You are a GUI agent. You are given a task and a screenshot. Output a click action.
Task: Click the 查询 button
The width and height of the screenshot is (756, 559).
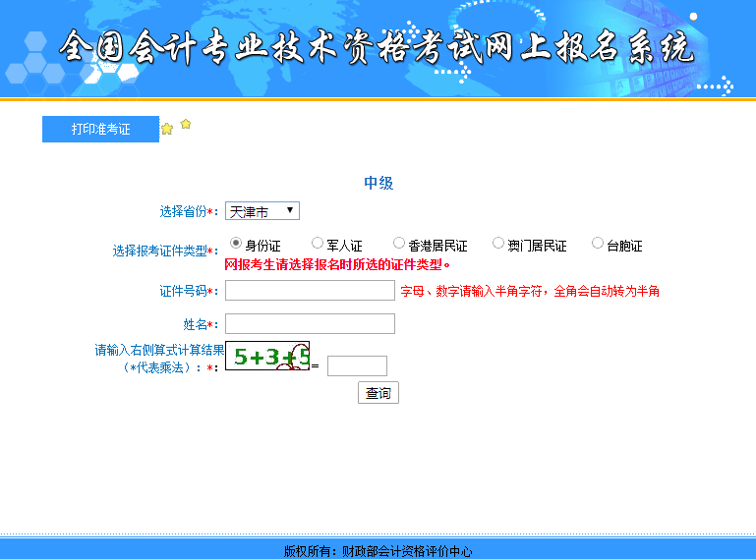pyautogui.click(x=378, y=393)
